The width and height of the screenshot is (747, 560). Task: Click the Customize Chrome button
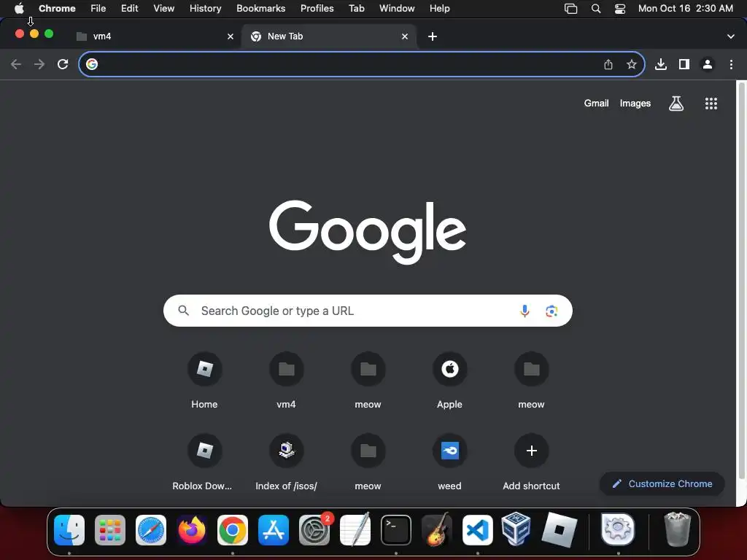[662, 484]
